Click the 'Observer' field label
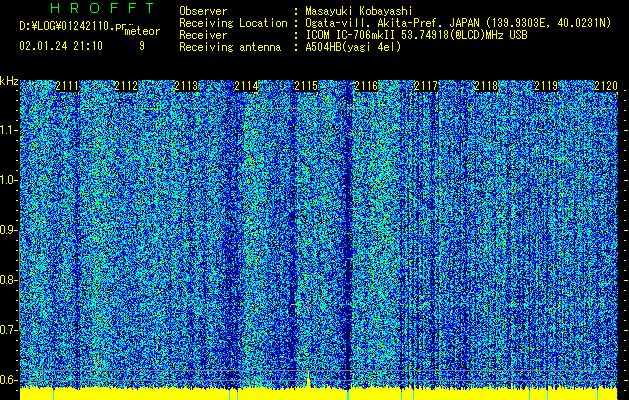Image resolution: width=629 pixels, height=400 pixels. [x=203, y=11]
